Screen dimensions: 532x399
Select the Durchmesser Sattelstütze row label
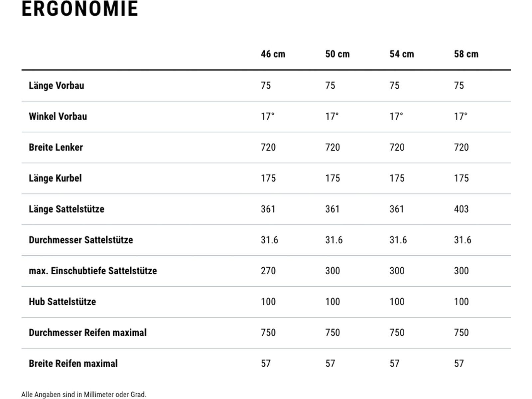pyautogui.click(x=81, y=240)
